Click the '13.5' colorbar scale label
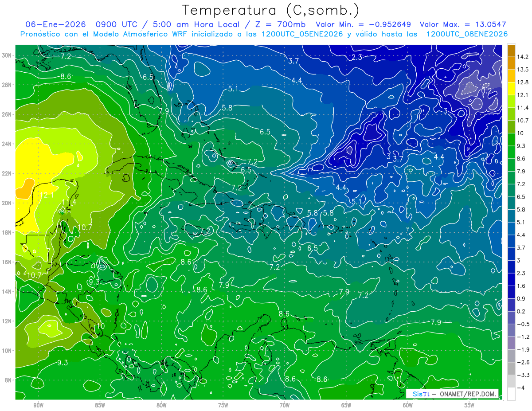This screenshot has height=411, width=532. coord(523,69)
